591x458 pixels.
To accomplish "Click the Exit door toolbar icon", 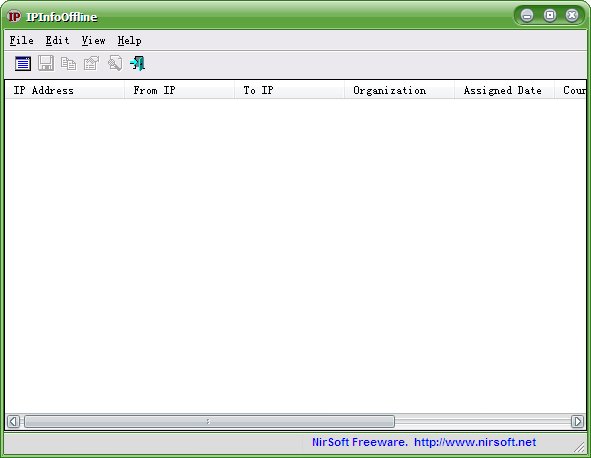I will click(x=138, y=63).
